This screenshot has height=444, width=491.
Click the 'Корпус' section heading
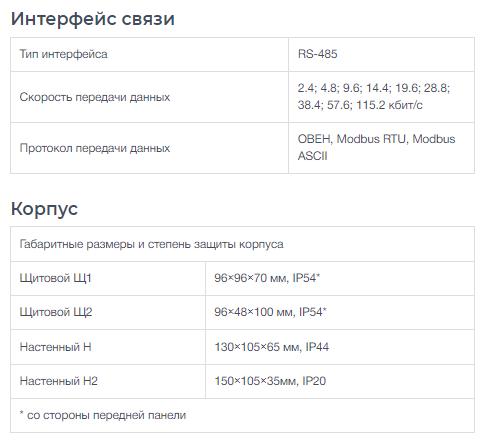[x=44, y=209]
